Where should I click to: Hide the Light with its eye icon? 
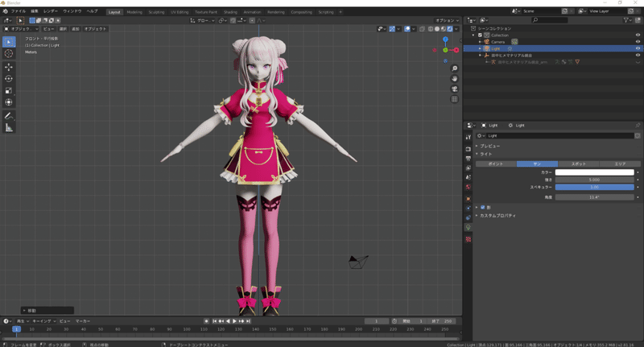638,48
